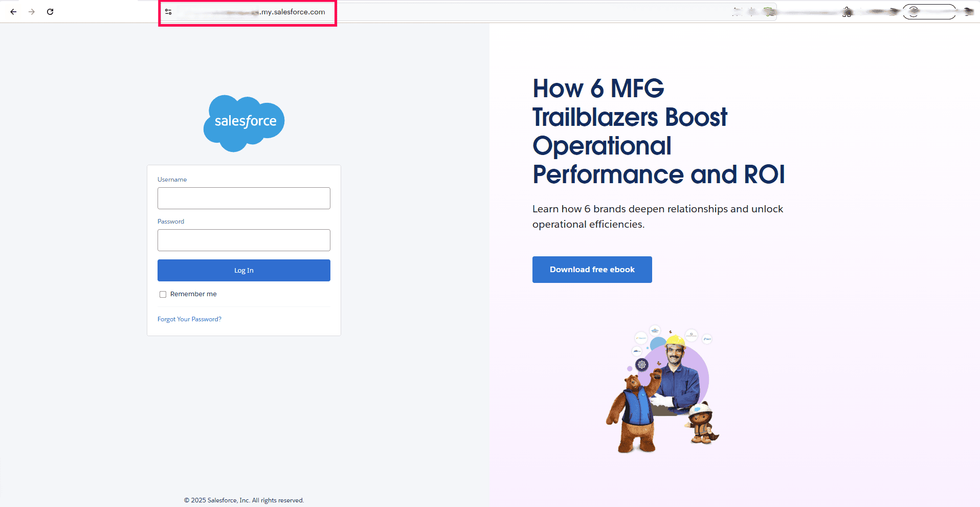Click the browser back navigation arrow
This screenshot has width=980, height=507.
tap(13, 11)
